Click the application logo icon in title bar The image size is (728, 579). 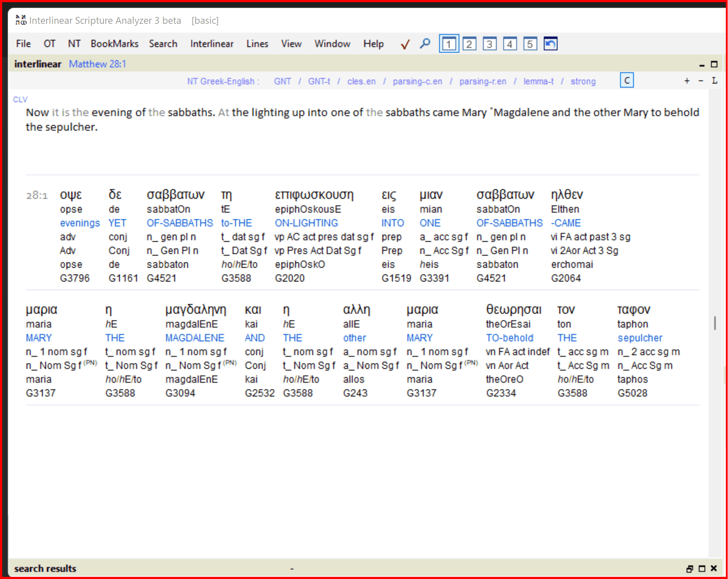(21, 20)
